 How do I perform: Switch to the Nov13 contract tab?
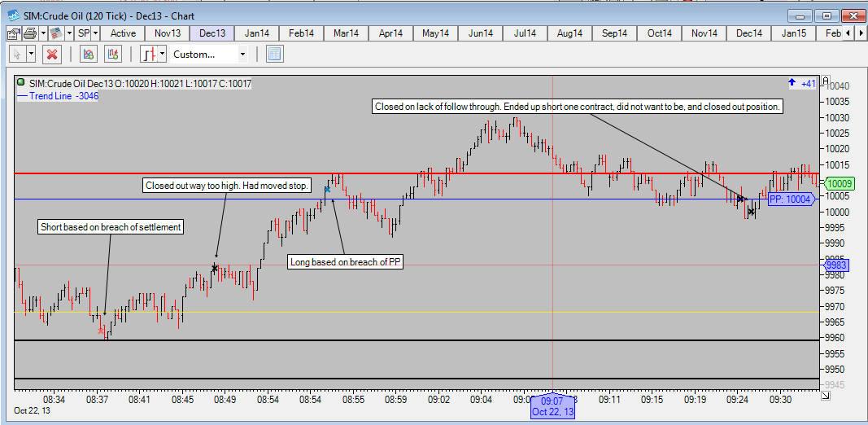coord(168,33)
